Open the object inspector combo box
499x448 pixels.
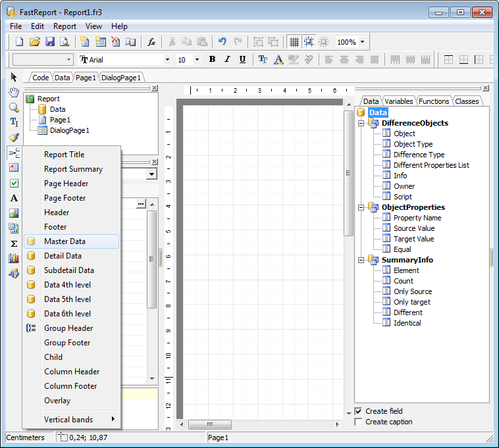pyautogui.click(x=152, y=174)
